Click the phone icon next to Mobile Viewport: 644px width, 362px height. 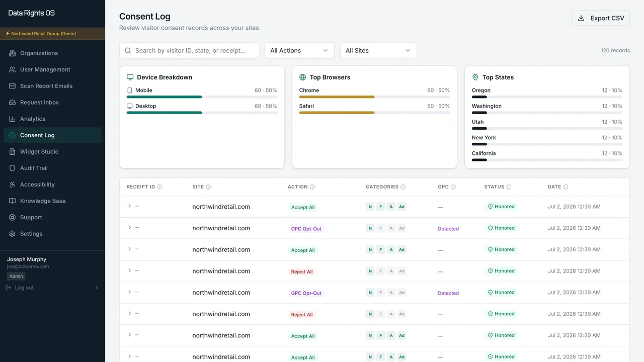click(x=130, y=90)
